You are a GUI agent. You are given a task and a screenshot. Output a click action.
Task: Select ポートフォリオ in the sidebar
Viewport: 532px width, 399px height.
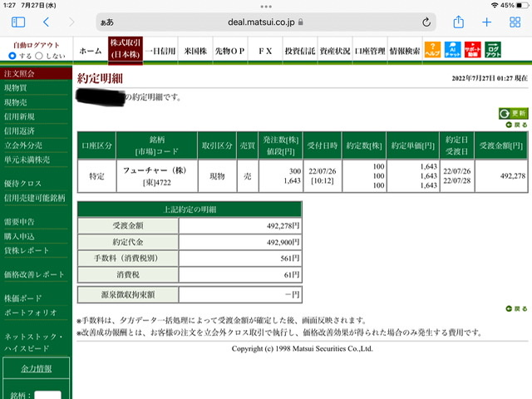30,313
